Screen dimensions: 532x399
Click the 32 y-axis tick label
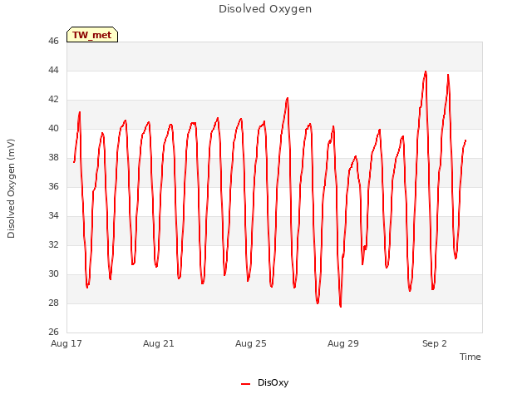coord(53,244)
